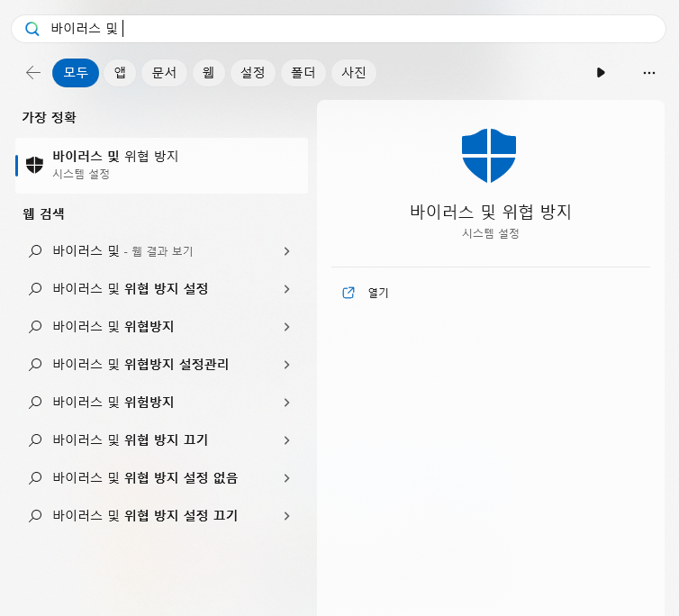The height and width of the screenshot is (616, 679).
Task: Select the 앱 filter tab
Action: [120, 73]
